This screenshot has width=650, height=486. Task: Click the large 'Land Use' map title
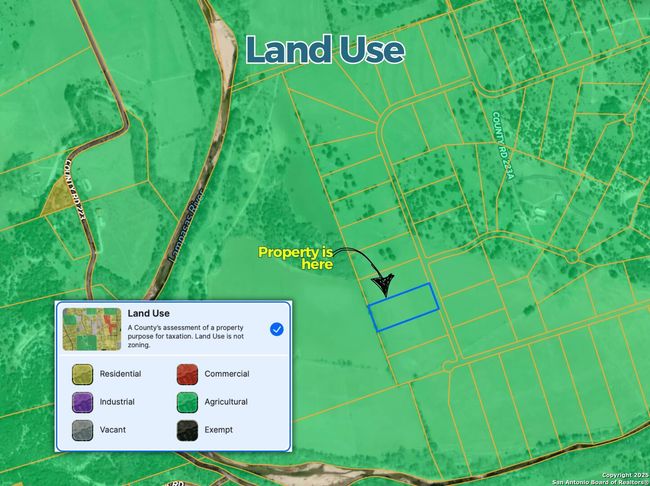pyautogui.click(x=325, y=50)
